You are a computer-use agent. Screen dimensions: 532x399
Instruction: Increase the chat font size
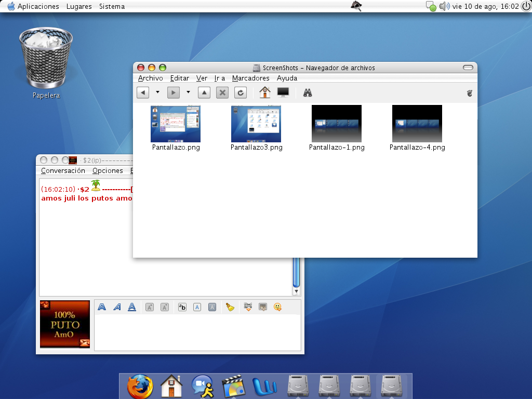(x=149, y=307)
